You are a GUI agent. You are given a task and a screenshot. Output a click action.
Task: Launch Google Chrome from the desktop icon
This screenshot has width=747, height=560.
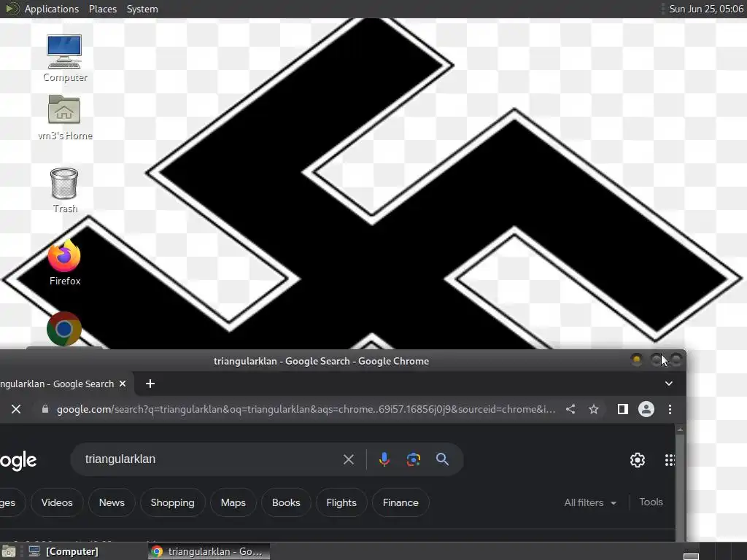(x=64, y=329)
